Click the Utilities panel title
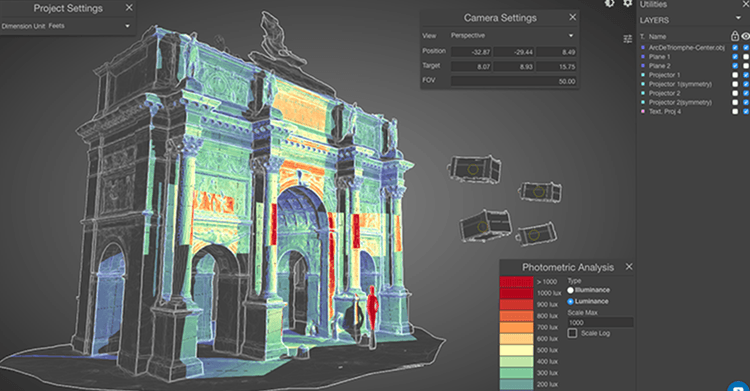 point(653,4)
